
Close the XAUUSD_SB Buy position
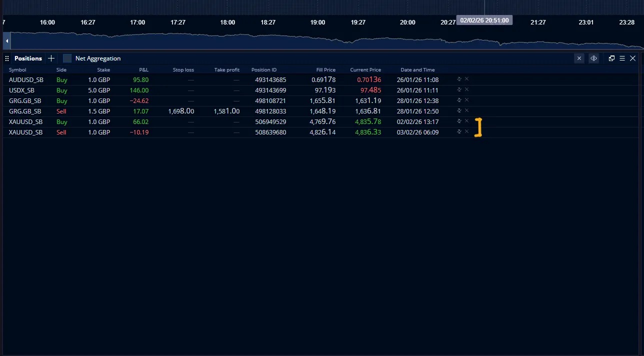pyautogui.click(x=466, y=121)
